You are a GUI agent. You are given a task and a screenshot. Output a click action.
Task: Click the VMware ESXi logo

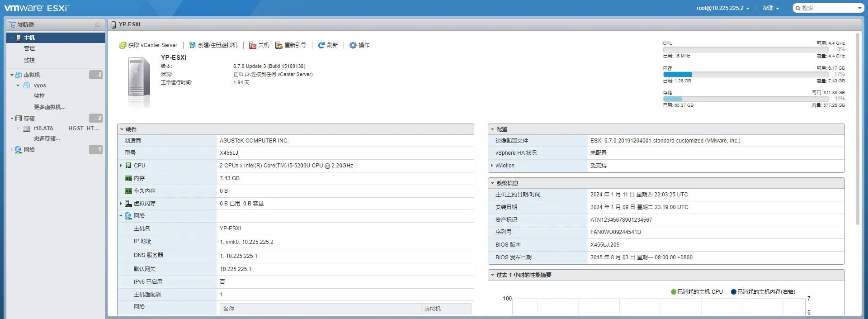[37, 8]
